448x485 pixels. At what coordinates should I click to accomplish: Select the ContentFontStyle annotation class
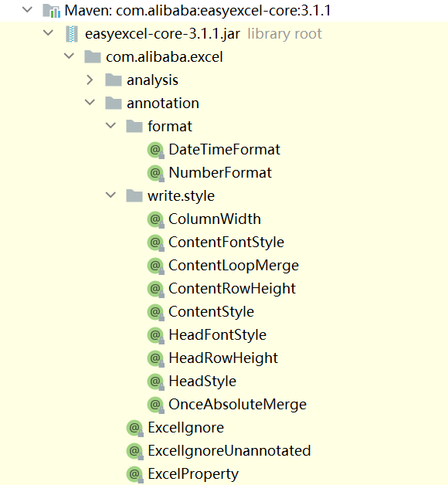point(226,242)
